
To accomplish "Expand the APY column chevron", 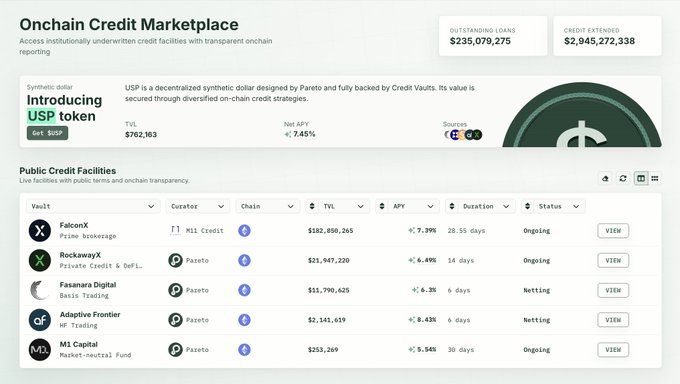I will tap(430, 206).
